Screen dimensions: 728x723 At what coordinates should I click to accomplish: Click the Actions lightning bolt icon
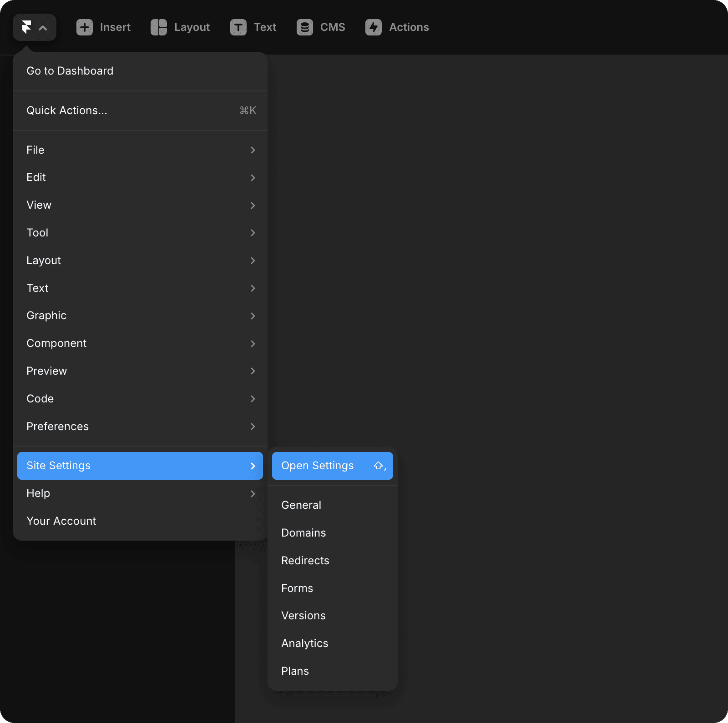coord(374,27)
